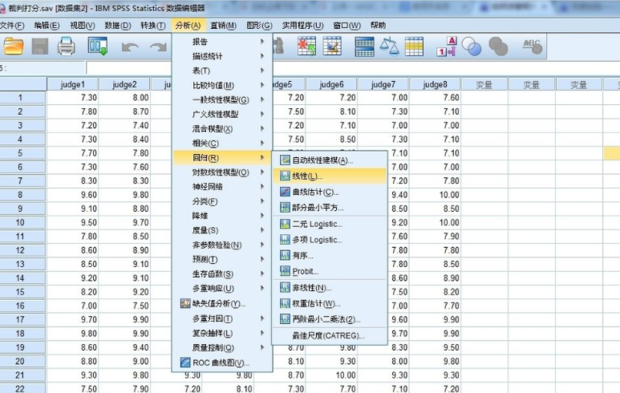Click the icon beside 部分最小平方
620x393 pixels.
[x=285, y=207]
